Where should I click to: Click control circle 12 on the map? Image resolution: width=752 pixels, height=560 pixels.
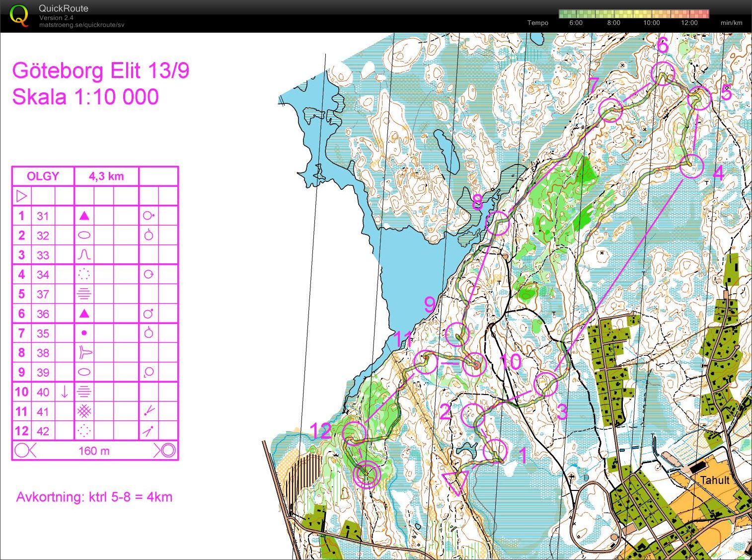(x=355, y=433)
